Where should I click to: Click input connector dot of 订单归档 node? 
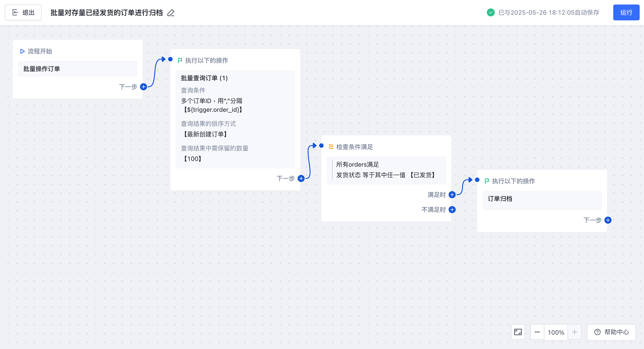(x=477, y=180)
